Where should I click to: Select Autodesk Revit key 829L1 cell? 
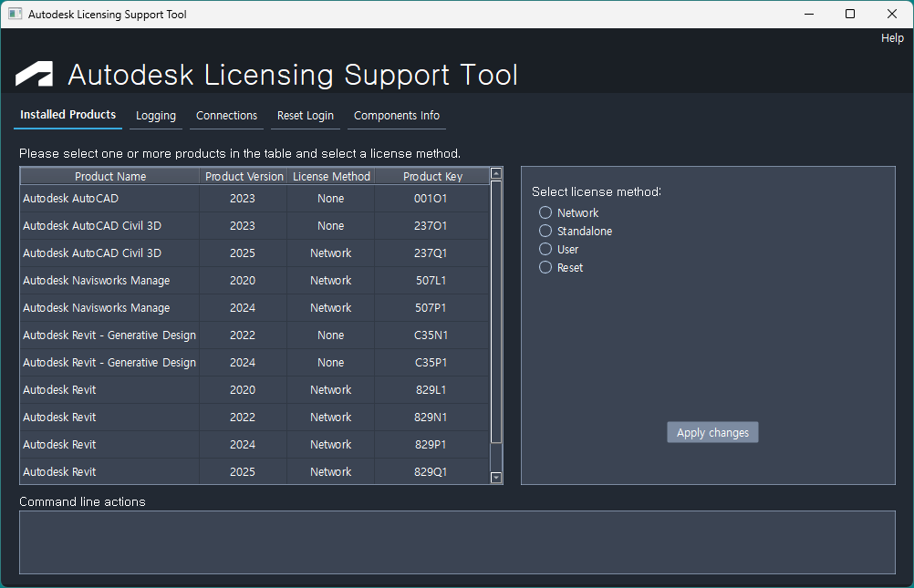pos(431,390)
